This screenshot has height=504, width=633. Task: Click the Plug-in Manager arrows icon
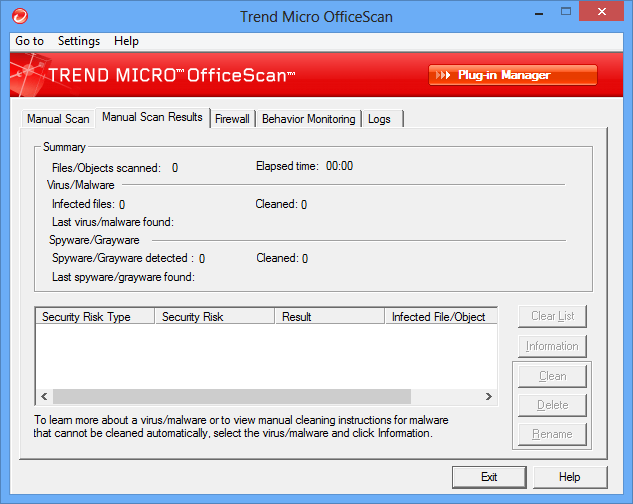444,75
